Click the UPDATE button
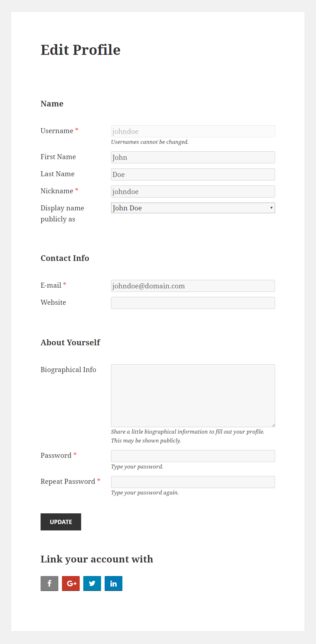This screenshot has height=644, width=316. (x=61, y=522)
